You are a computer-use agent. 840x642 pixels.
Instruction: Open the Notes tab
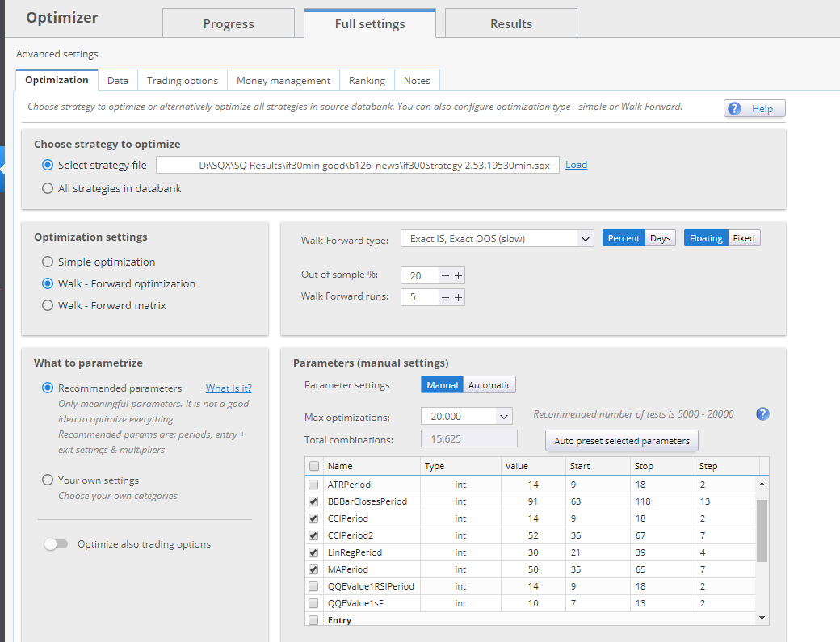pyautogui.click(x=417, y=80)
